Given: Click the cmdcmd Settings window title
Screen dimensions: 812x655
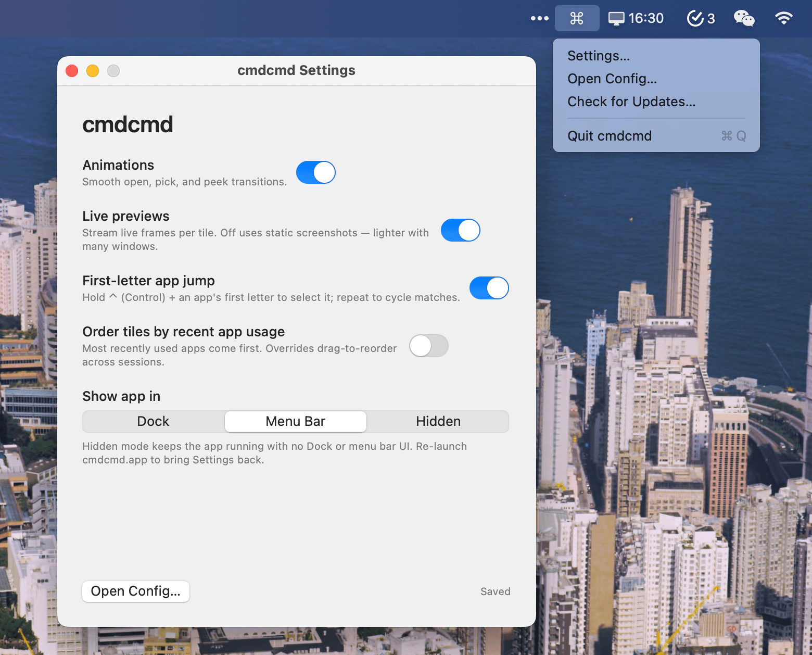Looking at the screenshot, I should (296, 70).
